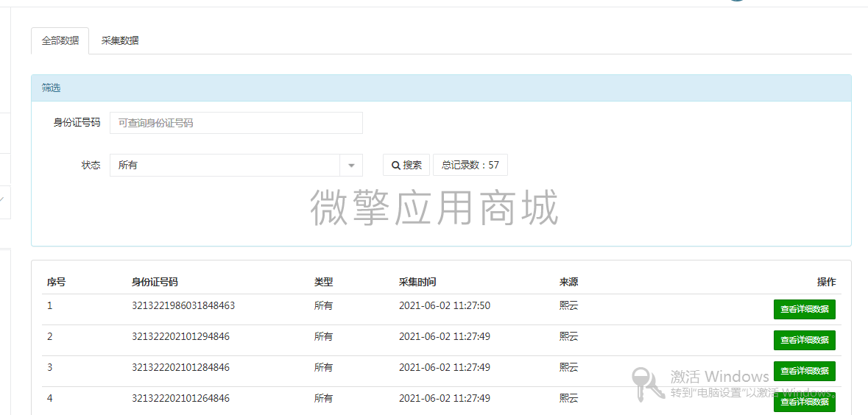Open the 状态 dropdown showing 所有
This screenshot has width=868, height=415.
click(x=236, y=165)
